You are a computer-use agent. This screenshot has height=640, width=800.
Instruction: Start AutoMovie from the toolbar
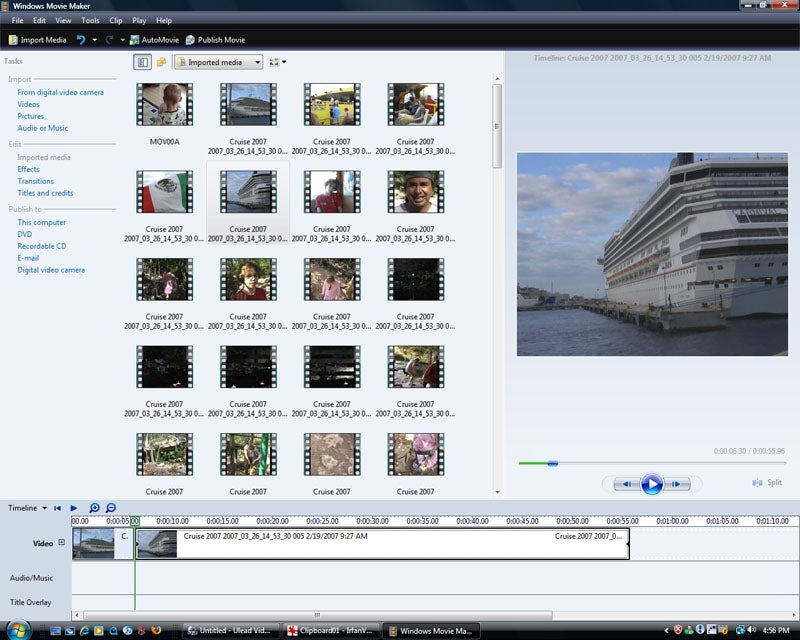coord(154,40)
